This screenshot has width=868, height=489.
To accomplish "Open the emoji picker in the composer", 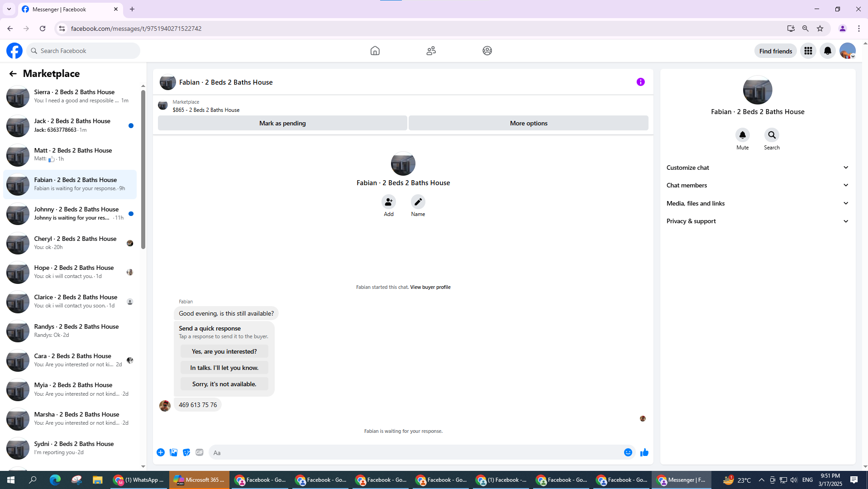I will click(628, 452).
